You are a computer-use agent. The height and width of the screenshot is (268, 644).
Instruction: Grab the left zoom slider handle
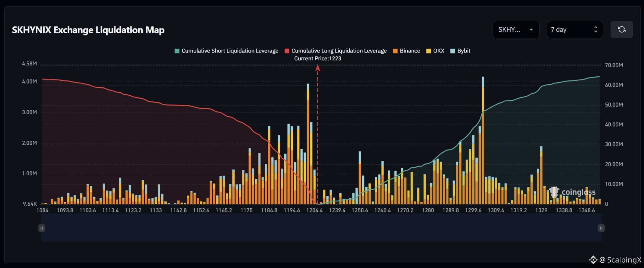(42, 228)
